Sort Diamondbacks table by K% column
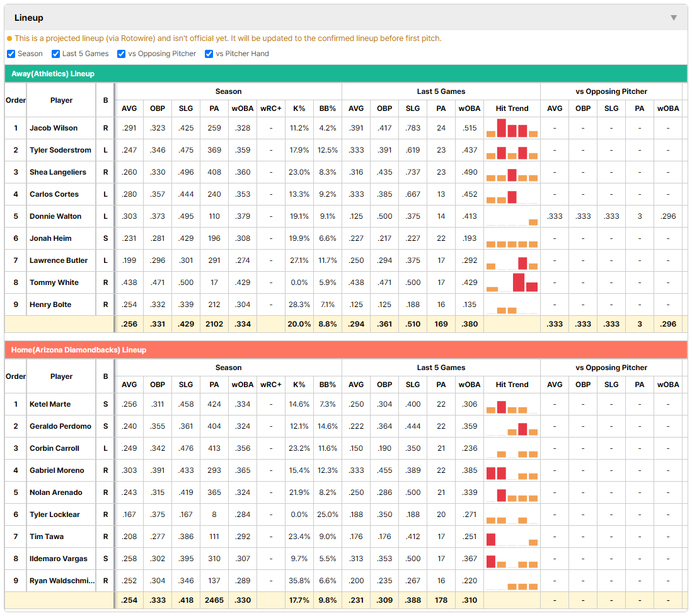The image size is (692, 616). 299,385
